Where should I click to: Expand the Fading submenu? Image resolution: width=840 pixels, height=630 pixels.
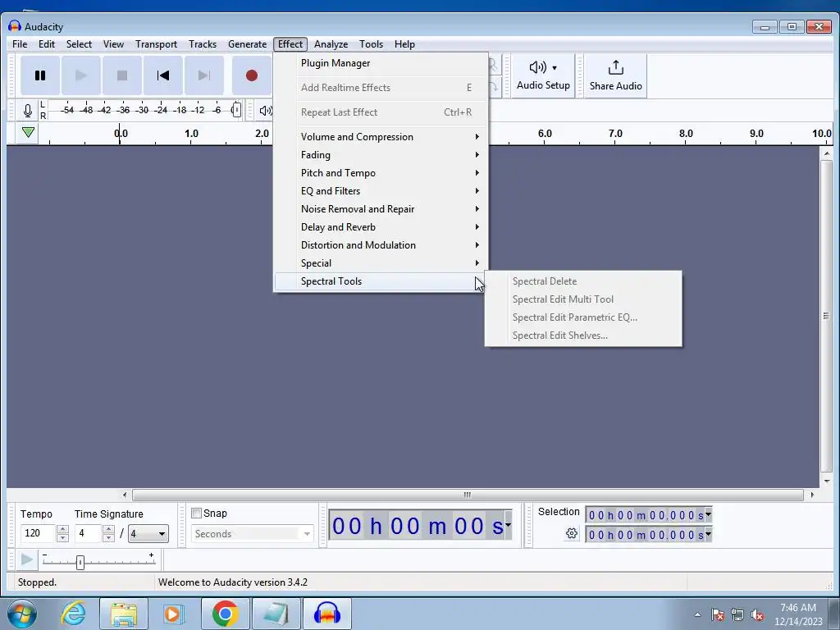tap(381, 155)
